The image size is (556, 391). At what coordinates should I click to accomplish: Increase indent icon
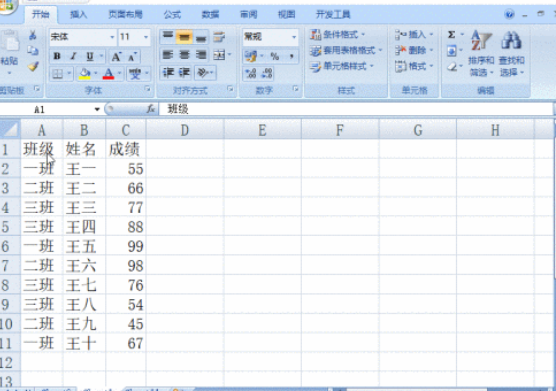[x=184, y=73]
